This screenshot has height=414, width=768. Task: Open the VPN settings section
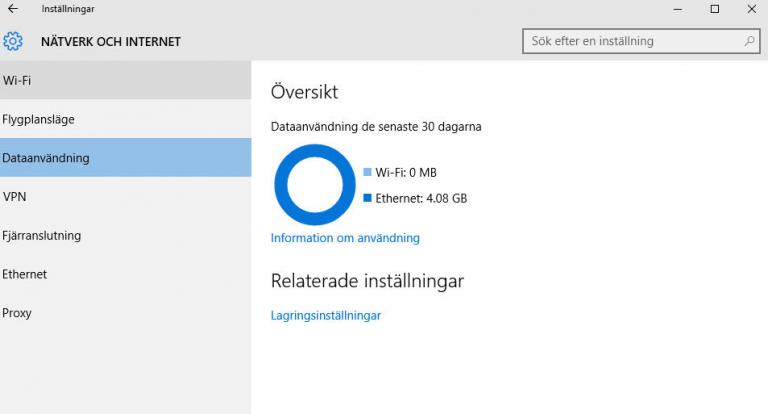pyautogui.click(x=125, y=196)
